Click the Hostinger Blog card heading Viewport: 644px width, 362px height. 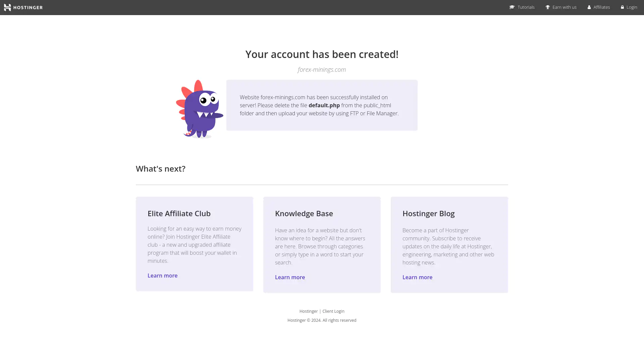(x=428, y=213)
